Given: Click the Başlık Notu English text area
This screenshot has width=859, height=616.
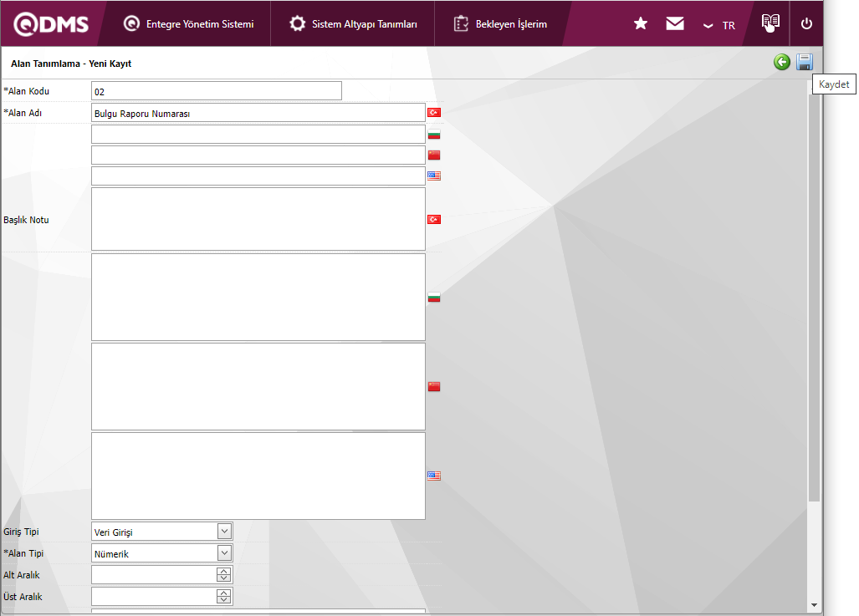Looking at the screenshot, I should pos(258,476).
